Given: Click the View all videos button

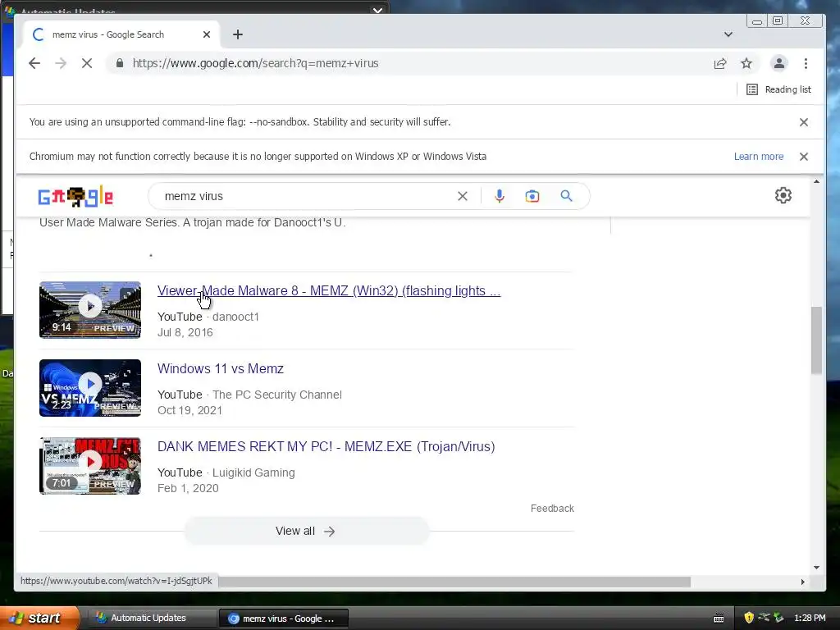Looking at the screenshot, I should pyautogui.click(x=307, y=531).
